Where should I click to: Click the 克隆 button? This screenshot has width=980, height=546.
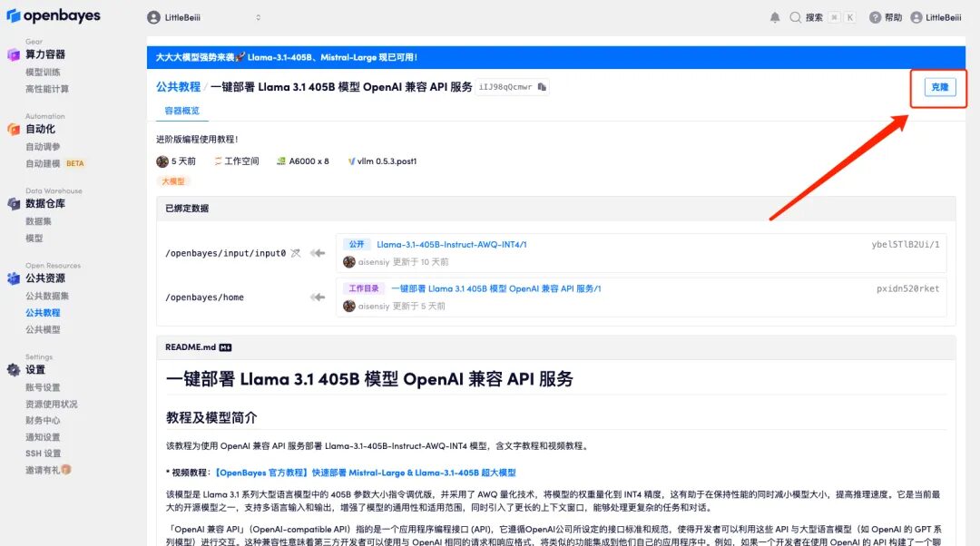click(939, 87)
